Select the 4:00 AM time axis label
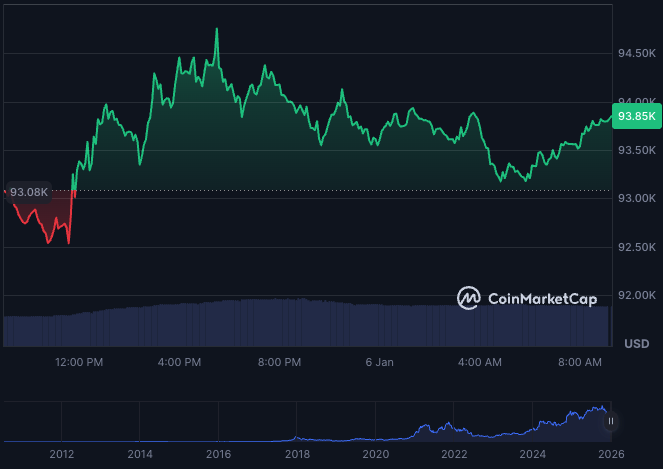 coord(482,361)
